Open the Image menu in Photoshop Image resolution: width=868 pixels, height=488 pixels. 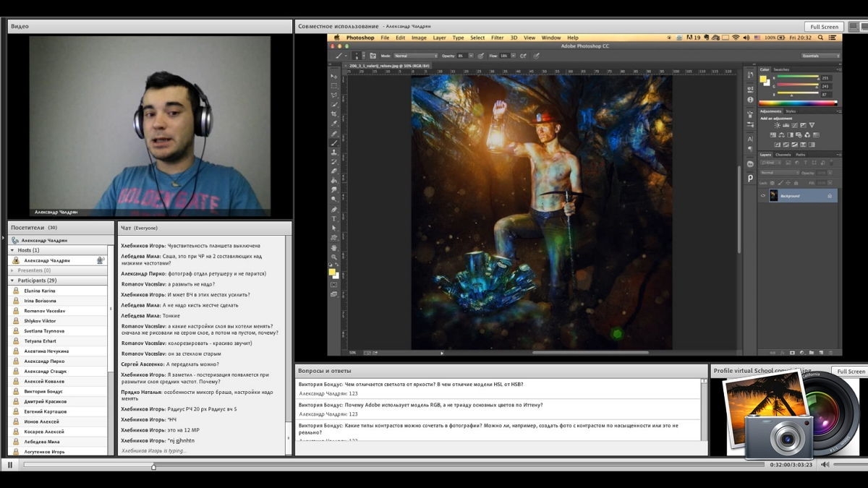[x=419, y=38]
